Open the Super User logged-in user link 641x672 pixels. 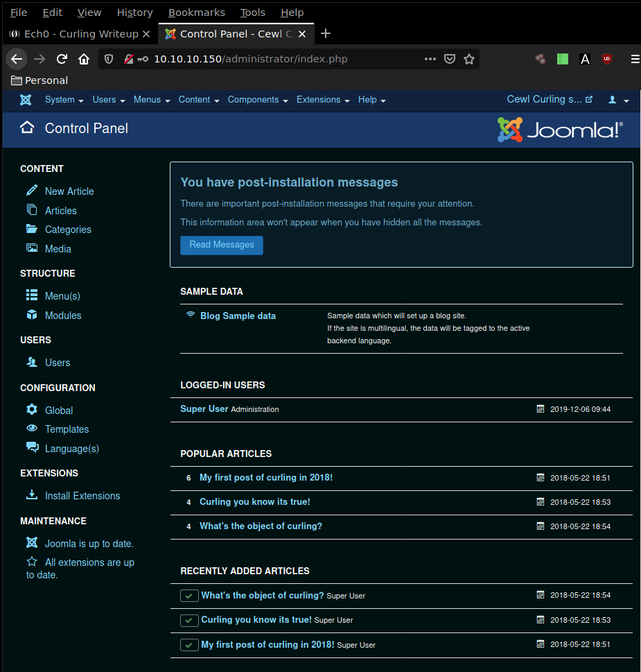(204, 409)
